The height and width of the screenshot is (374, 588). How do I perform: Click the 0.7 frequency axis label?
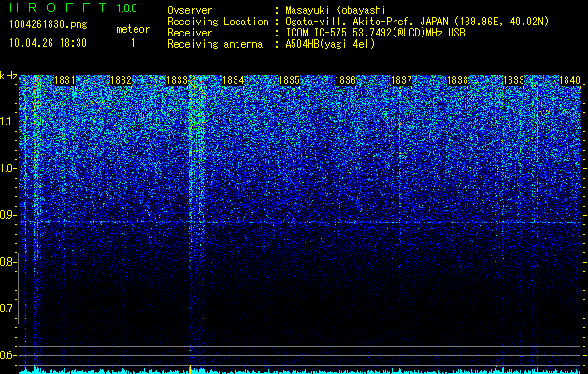point(7,309)
